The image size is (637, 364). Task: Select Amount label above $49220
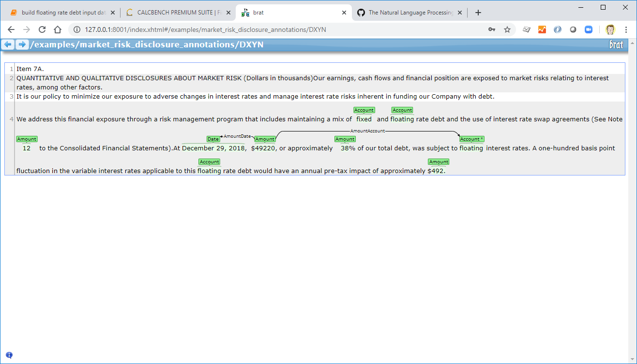pyautogui.click(x=265, y=139)
